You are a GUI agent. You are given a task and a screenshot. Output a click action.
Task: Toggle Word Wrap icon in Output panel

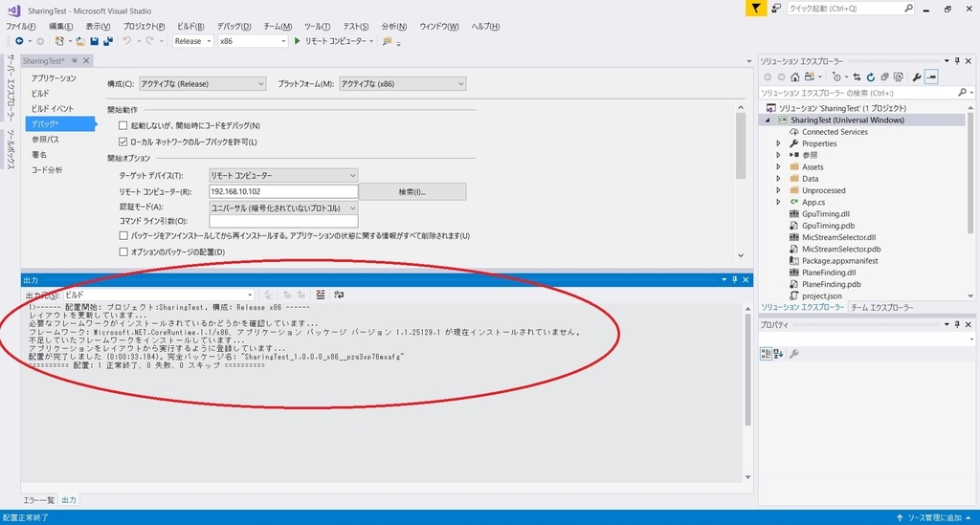point(339,295)
